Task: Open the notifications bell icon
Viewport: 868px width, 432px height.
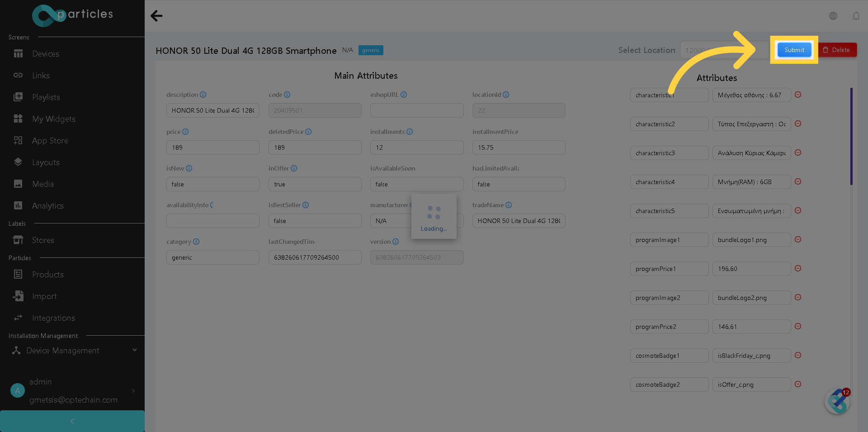Action: pyautogui.click(x=856, y=16)
